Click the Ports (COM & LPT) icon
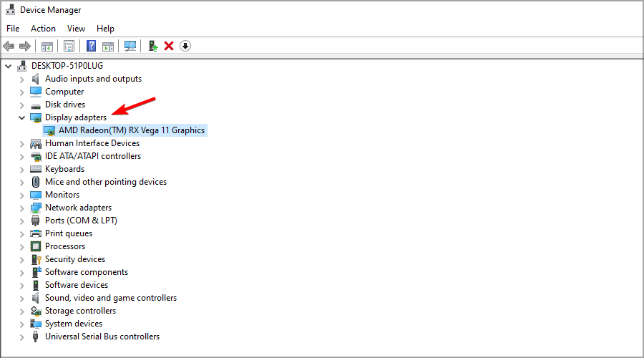Viewport: 644px width, 358px height. [36, 221]
